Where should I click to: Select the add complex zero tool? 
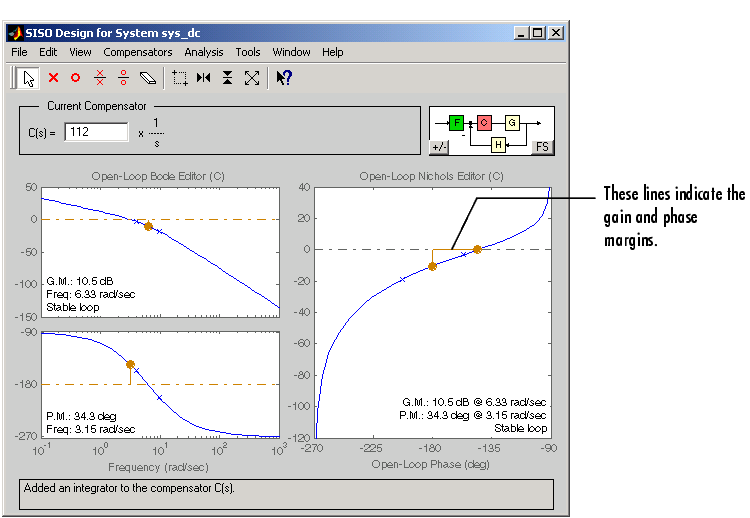tap(123, 77)
